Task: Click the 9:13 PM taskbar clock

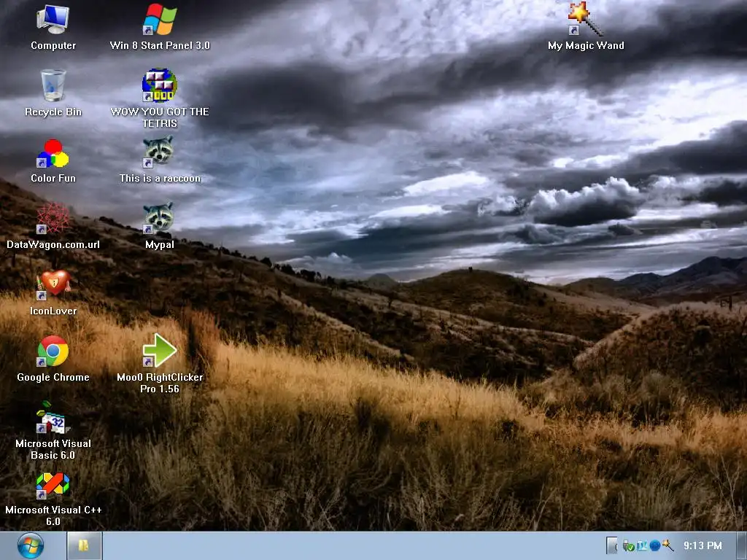Action: (x=703, y=545)
